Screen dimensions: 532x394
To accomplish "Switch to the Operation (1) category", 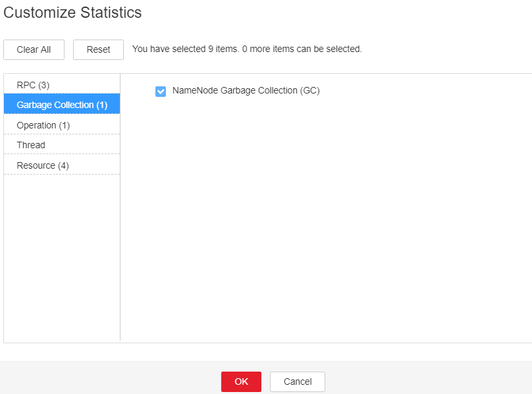I will pos(62,125).
